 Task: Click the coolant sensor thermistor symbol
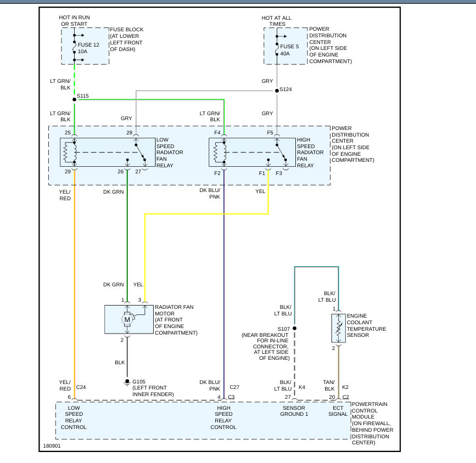click(339, 328)
